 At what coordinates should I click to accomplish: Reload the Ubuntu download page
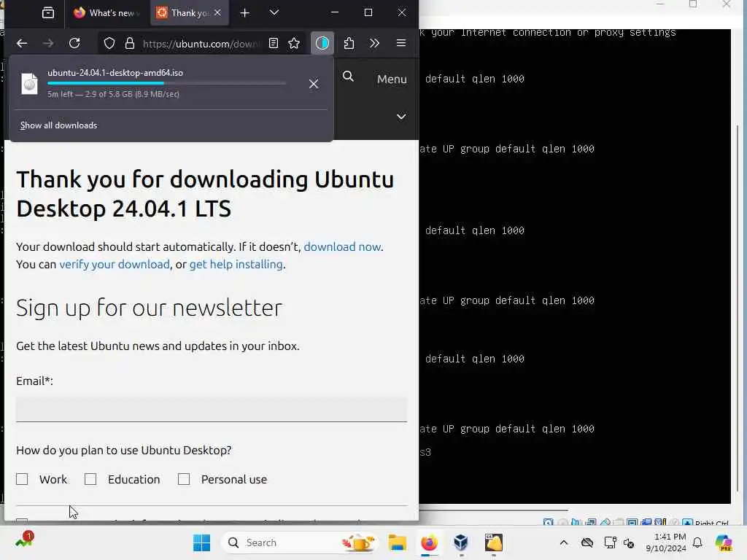pyautogui.click(x=74, y=43)
